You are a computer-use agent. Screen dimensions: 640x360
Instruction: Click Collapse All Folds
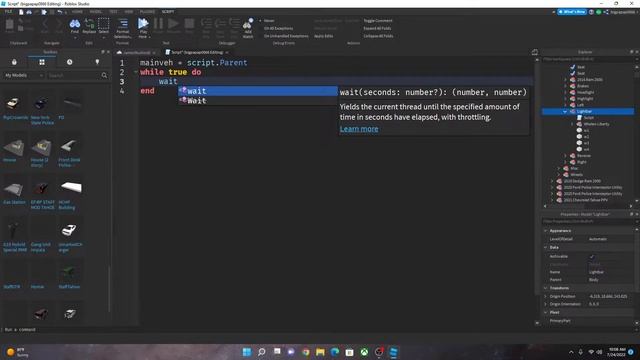tap(378, 36)
